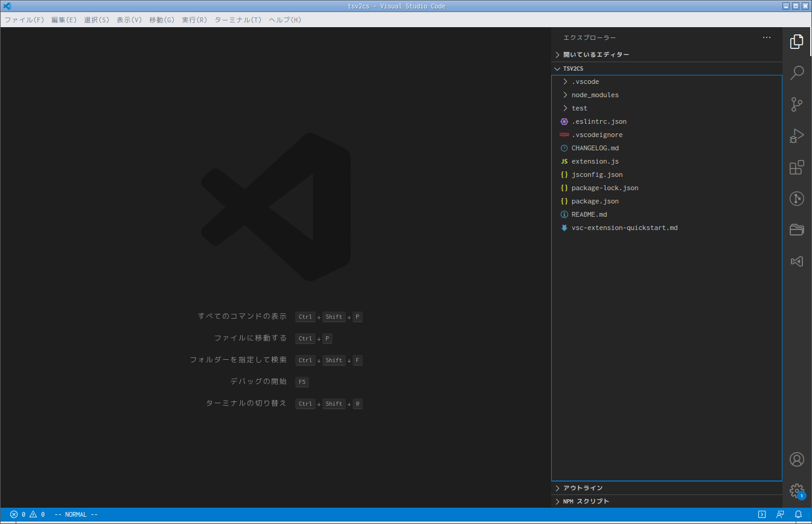This screenshot has width=812, height=524.
Task: Expand the アウトライン section
Action: pyautogui.click(x=667, y=488)
